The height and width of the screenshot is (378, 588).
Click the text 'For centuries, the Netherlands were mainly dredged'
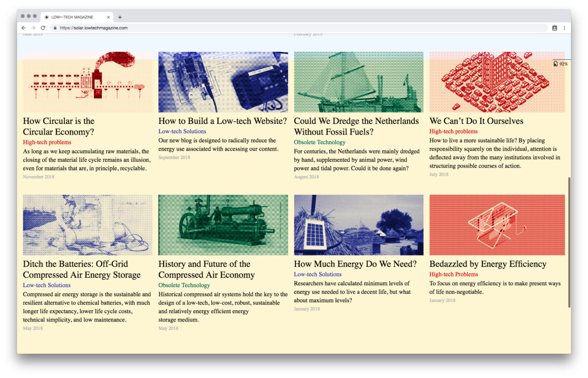click(x=357, y=152)
